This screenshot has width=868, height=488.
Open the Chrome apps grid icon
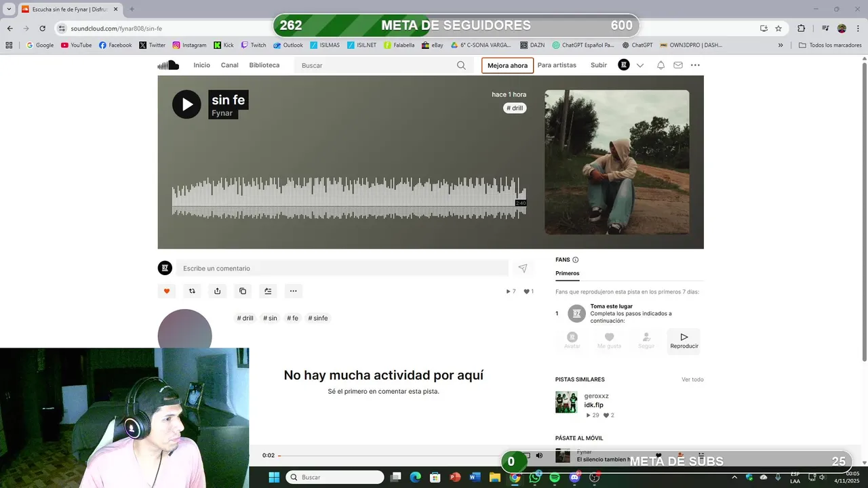point(9,45)
